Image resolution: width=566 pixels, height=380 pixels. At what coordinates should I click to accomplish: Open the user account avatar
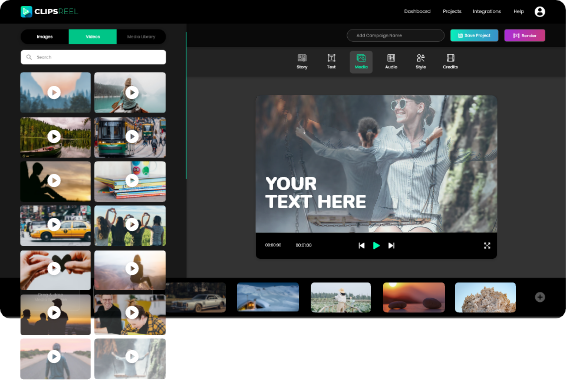tap(540, 12)
